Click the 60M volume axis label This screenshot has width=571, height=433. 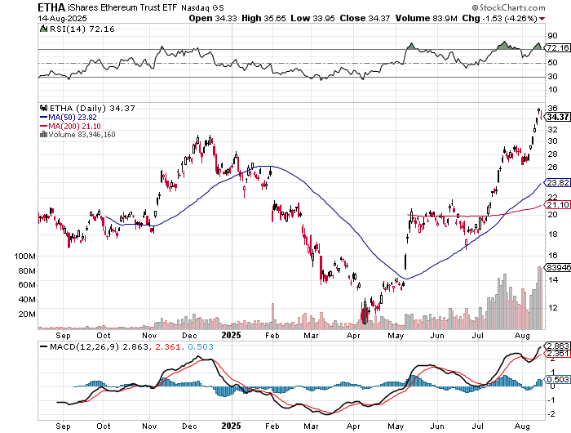pos(27,285)
